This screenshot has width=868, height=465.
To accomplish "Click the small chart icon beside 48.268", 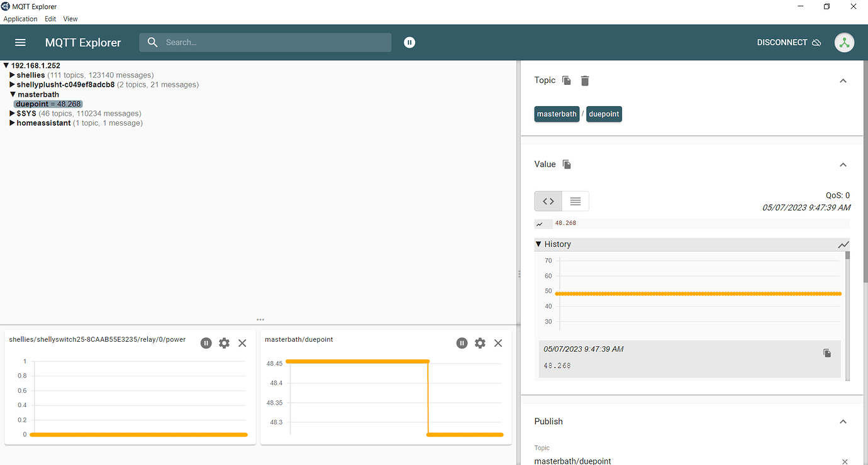I will click(540, 224).
